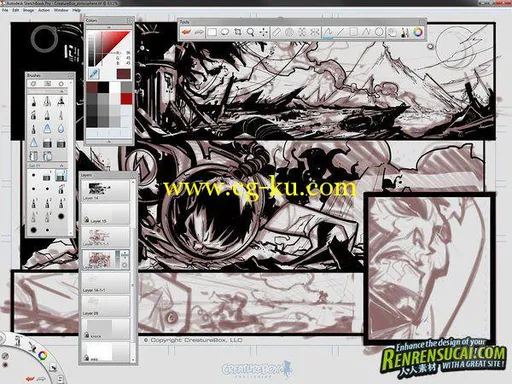Select the Pencil brush in Brushes panel
The width and height of the screenshot is (512, 384).
pyautogui.click(x=33, y=101)
